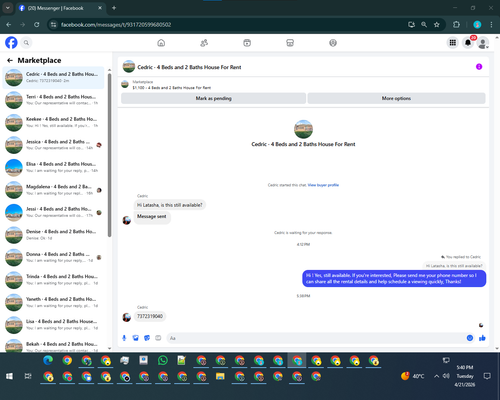Open Jessica conversation in list

[x=53, y=145]
